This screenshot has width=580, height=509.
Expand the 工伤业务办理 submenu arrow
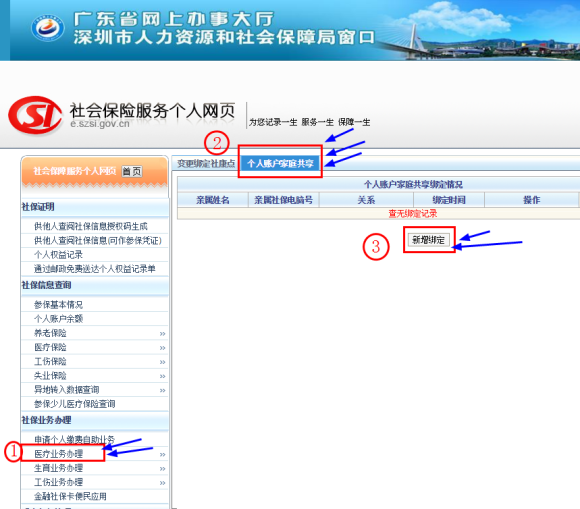(162, 483)
